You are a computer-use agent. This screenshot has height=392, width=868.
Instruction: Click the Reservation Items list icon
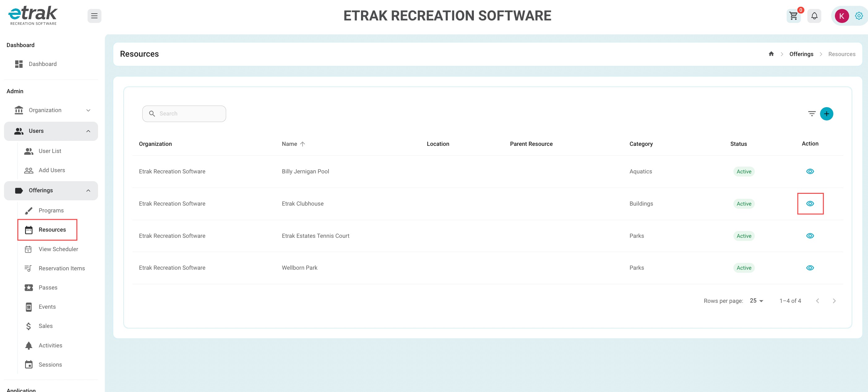pos(28,268)
